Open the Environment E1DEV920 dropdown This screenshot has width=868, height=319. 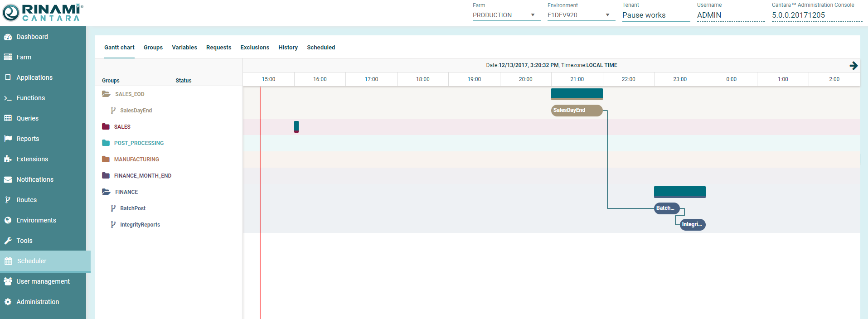click(x=581, y=15)
